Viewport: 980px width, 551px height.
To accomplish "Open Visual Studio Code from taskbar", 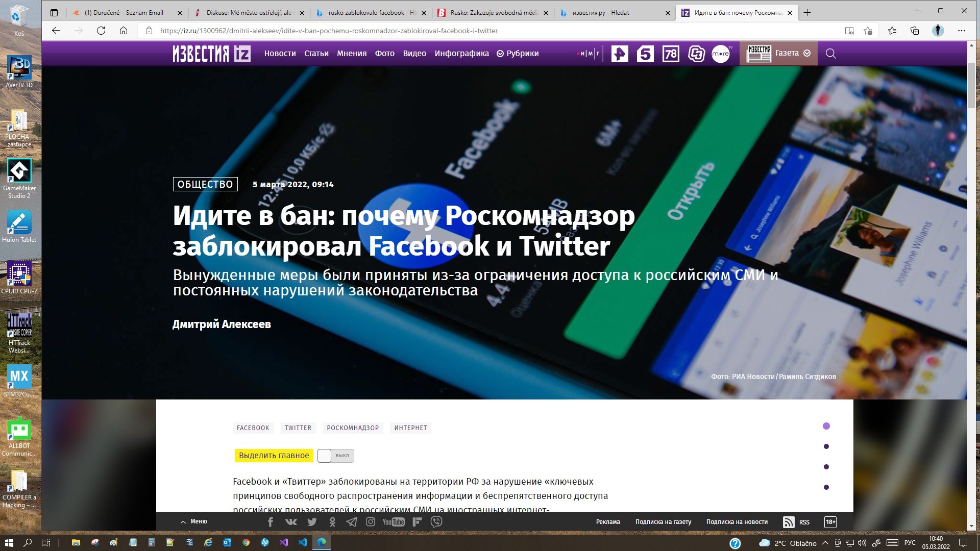I will coord(303,542).
